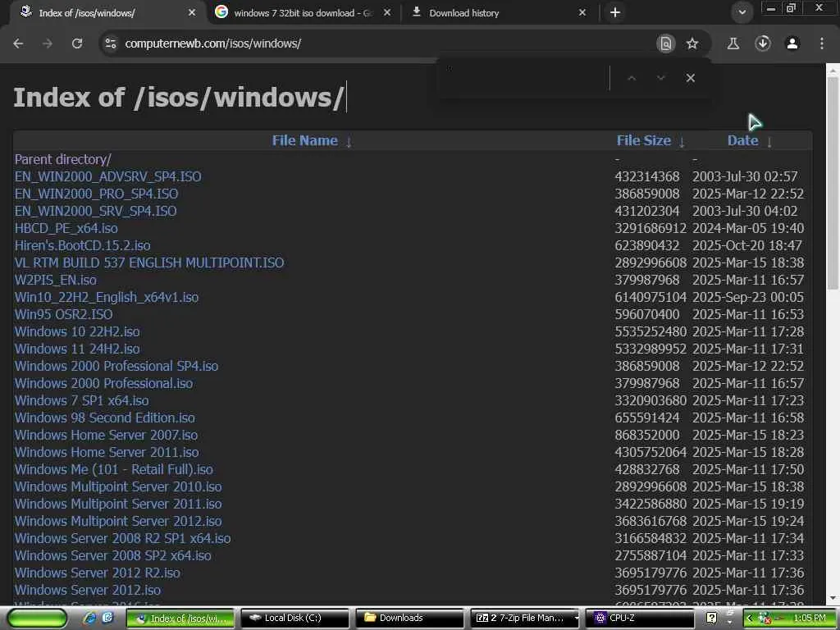840x630 pixels.
Task: Close the Index of /isos/windows/ tab
Action: click(192, 12)
